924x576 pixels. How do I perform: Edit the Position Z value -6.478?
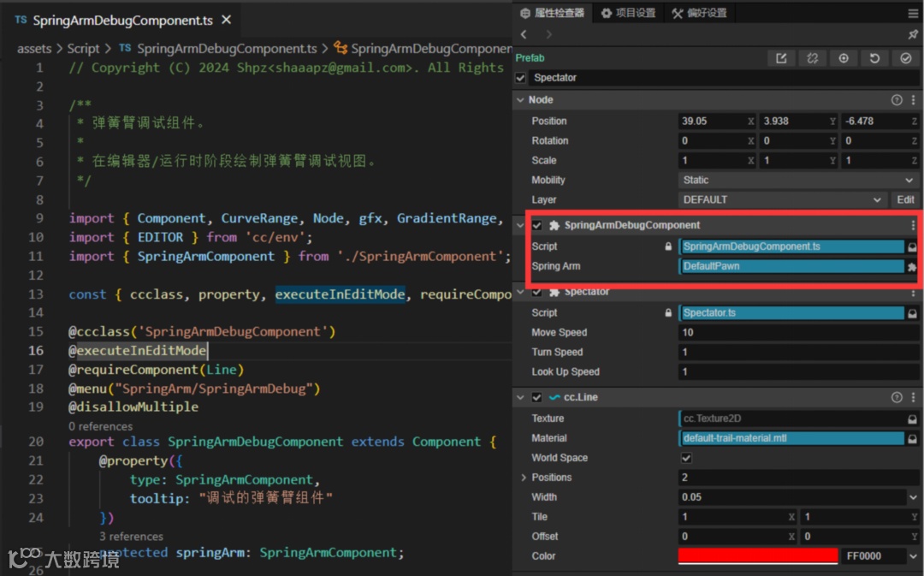(x=880, y=121)
